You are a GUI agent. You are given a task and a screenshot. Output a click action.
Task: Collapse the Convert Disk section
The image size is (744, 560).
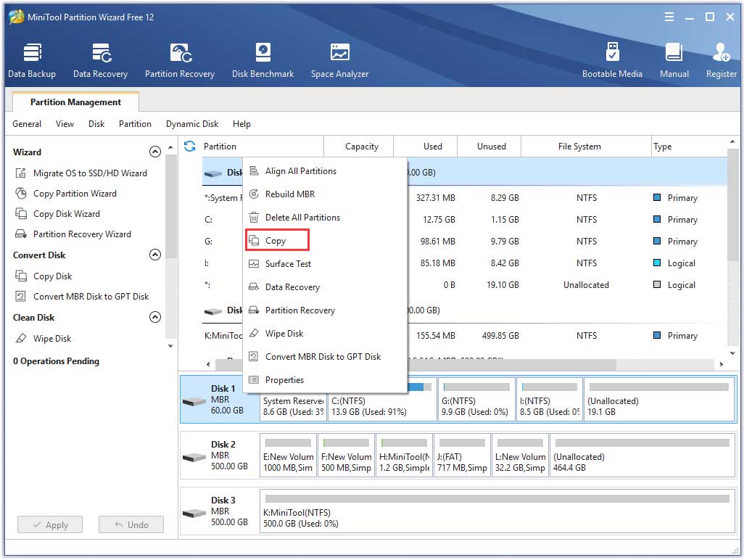(x=154, y=255)
